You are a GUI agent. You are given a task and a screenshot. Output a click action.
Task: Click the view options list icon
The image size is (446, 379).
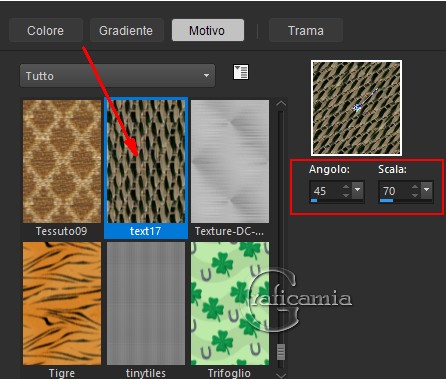(x=241, y=72)
